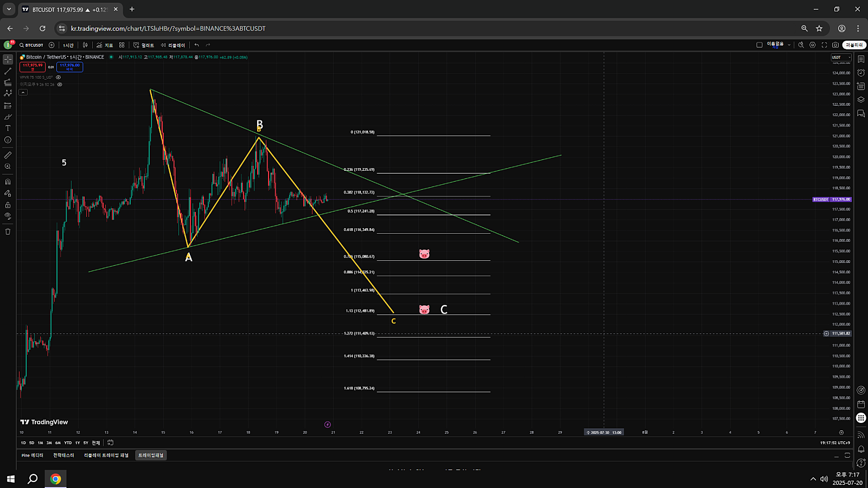Open the Pine 에디터 tab
868x488 pixels.
(32, 455)
